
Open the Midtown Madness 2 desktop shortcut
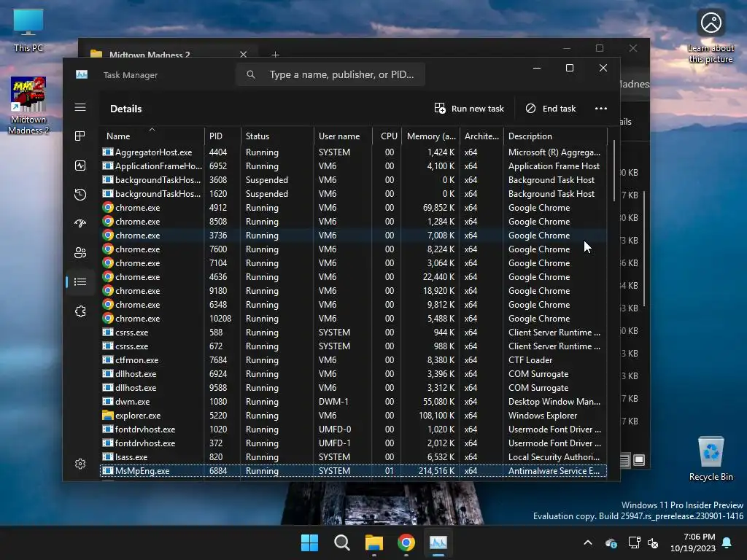[x=28, y=106]
